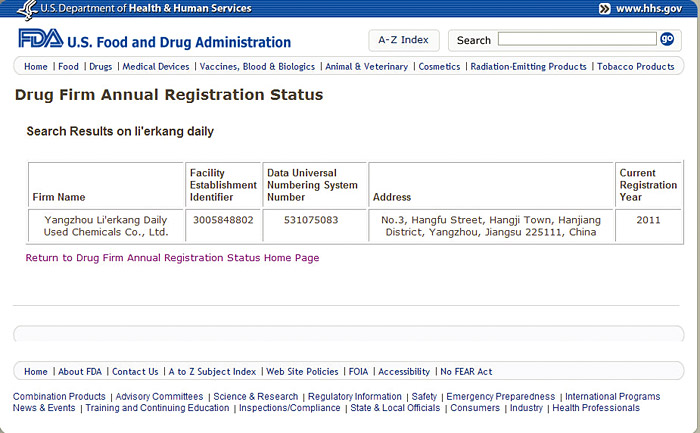Click Data Universal Numbering System header
700x433 pixels.
pos(312,185)
